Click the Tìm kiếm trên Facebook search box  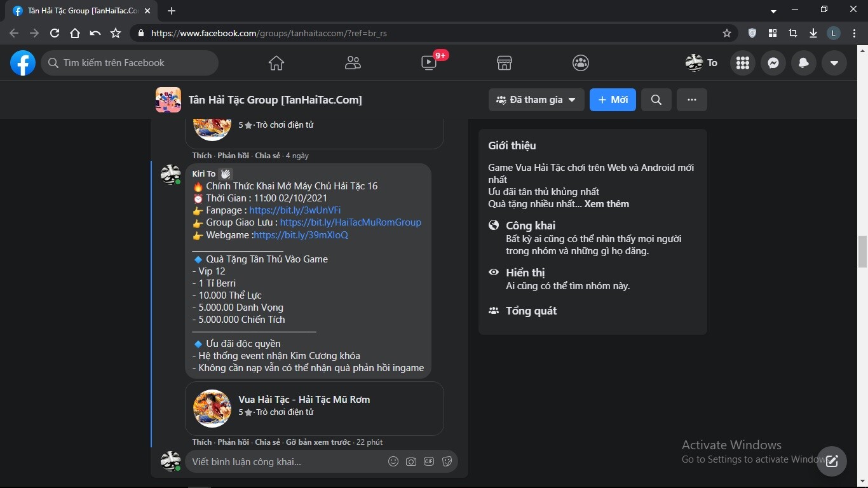pyautogui.click(x=130, y=63)
